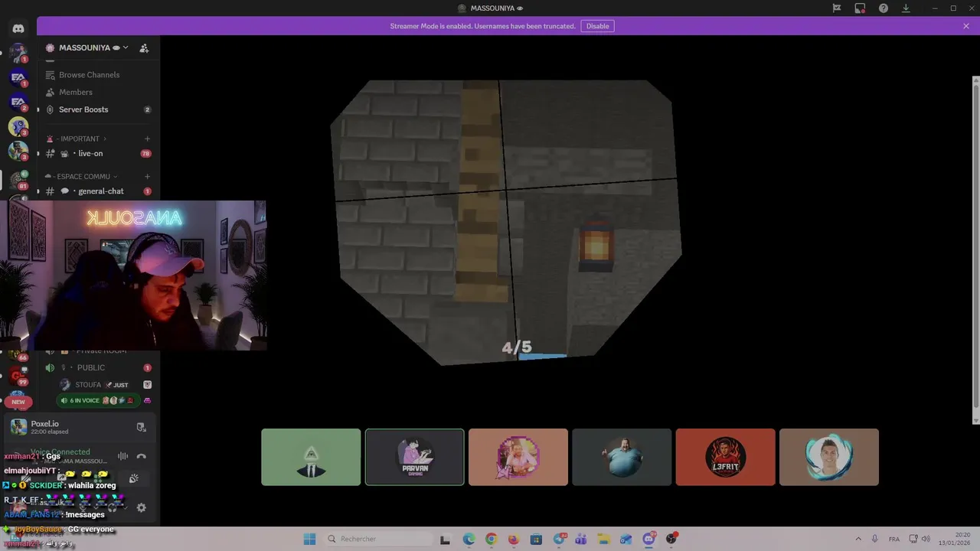
Task: Click the Windows Start button
Action: pyautogui.click(x=309, y=539)
